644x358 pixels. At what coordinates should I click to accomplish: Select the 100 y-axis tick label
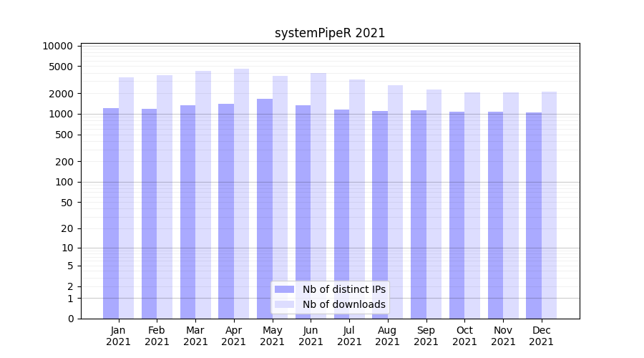pyautogui.click(x=64, y=183)
